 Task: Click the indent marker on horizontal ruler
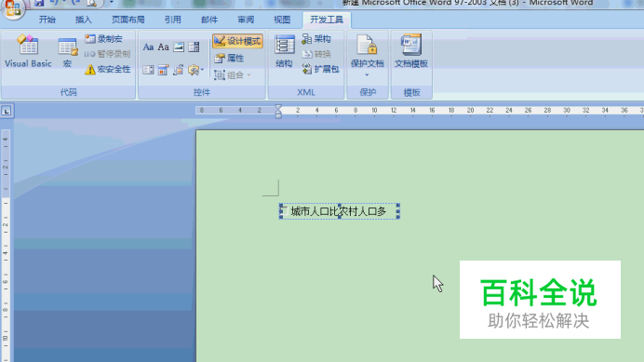point(278,111)
